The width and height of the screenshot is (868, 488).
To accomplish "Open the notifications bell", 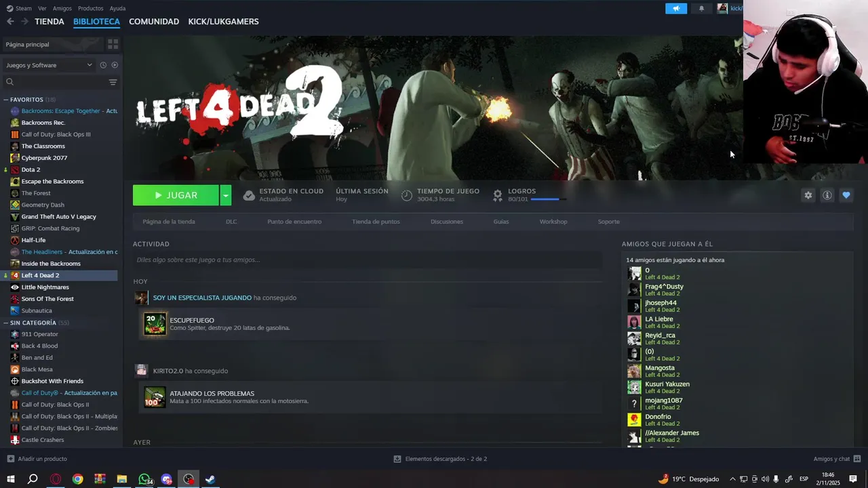I will (x=701, y=8).
